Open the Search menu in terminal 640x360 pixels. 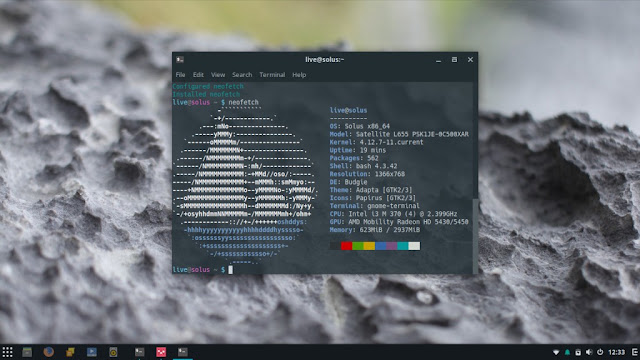(242, 75)
